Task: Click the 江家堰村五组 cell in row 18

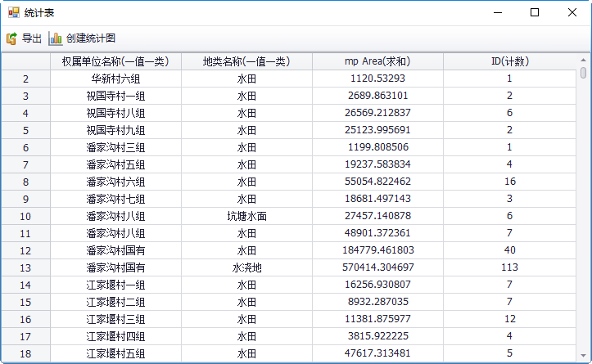Action: click(x=115, y=353)
